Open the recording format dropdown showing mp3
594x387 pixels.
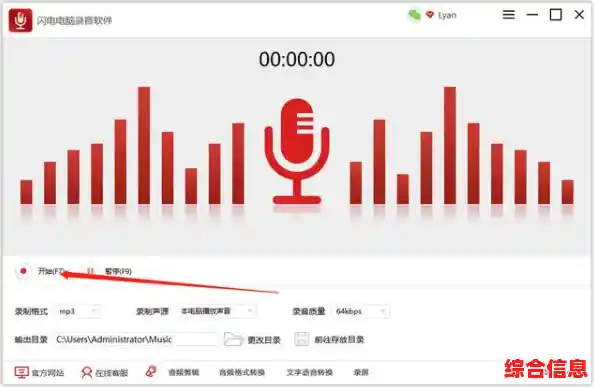(x=78, y=311)
